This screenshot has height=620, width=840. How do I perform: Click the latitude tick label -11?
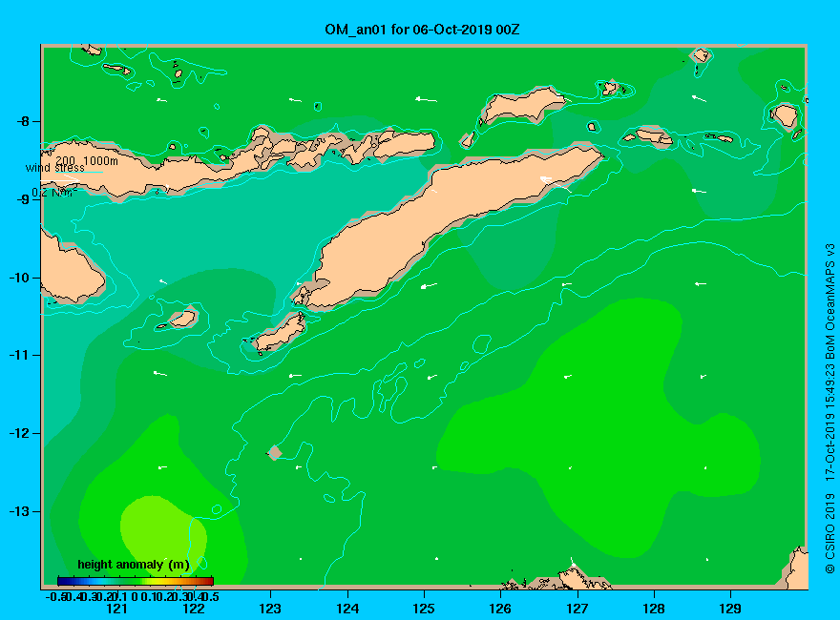19,355
